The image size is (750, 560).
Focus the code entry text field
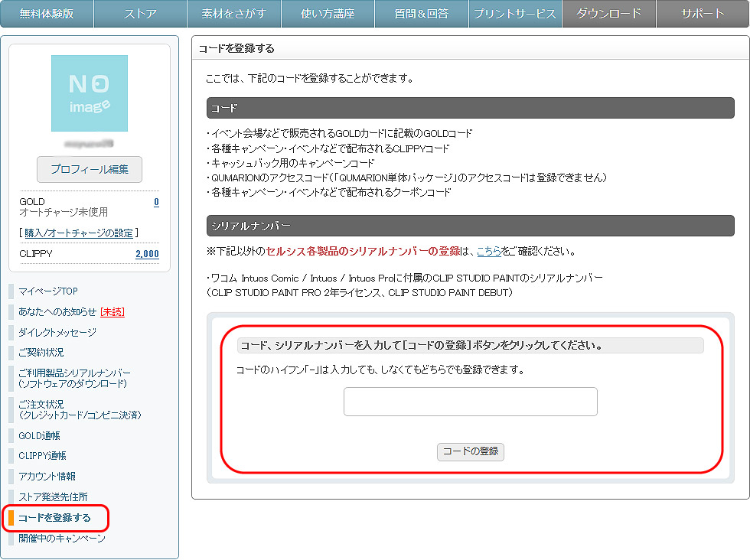(x=471, y=402)
